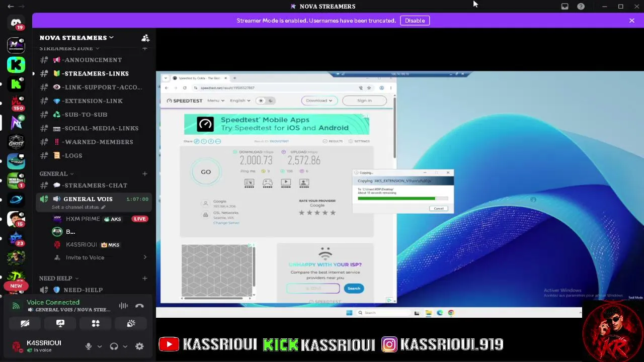Image resolution: width=644 pixels, height=362 pixels.
Task: Click the red LIVE badge for HXM PRIME
Action: [140, 219]
